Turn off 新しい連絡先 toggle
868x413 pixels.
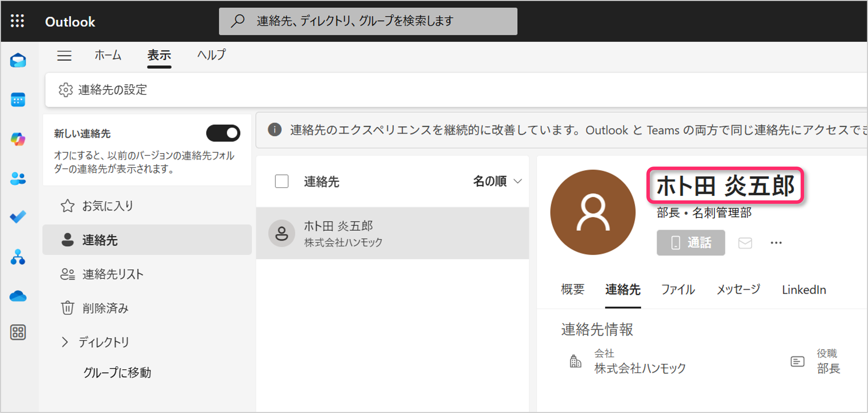pos(223,133)
